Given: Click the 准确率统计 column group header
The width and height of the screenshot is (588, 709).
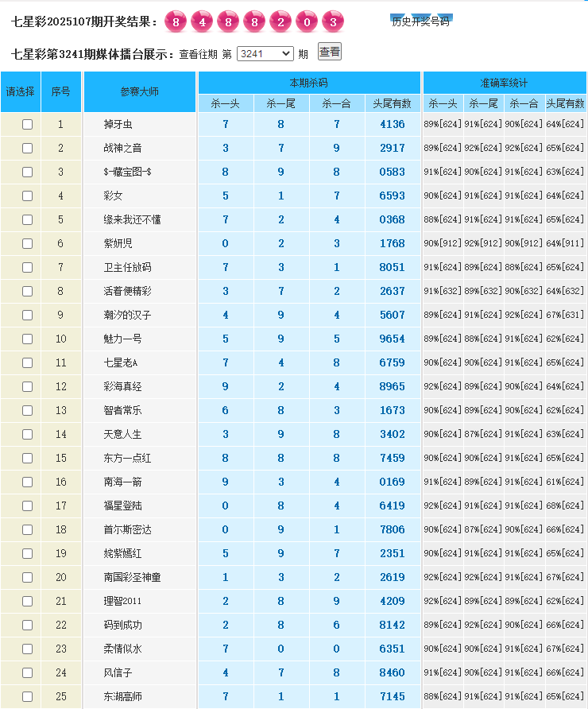Looking at the screenshot, I should [504, 83].
